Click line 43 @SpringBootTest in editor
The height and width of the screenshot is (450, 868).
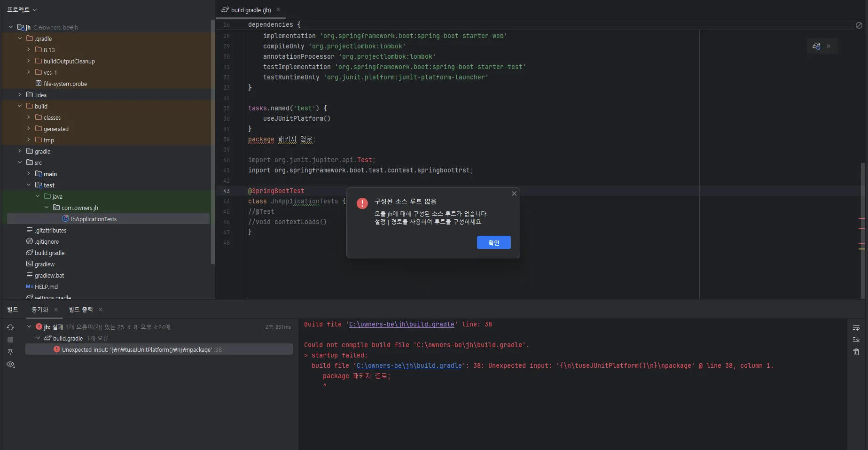coord(276,191)
